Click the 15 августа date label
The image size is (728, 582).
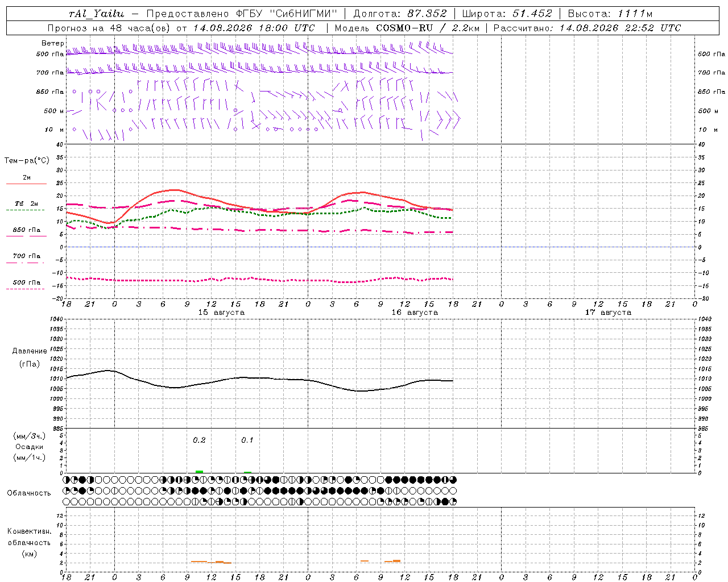point(221,313)
